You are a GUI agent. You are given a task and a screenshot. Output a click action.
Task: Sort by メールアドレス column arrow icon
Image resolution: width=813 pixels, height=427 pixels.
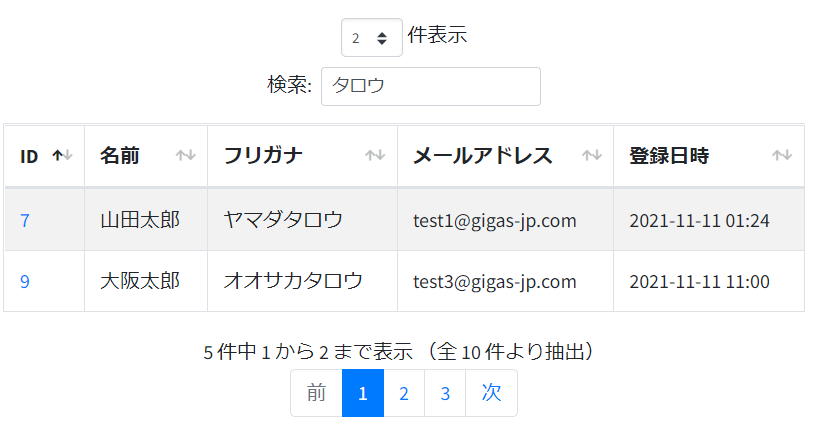coord(591,155)
